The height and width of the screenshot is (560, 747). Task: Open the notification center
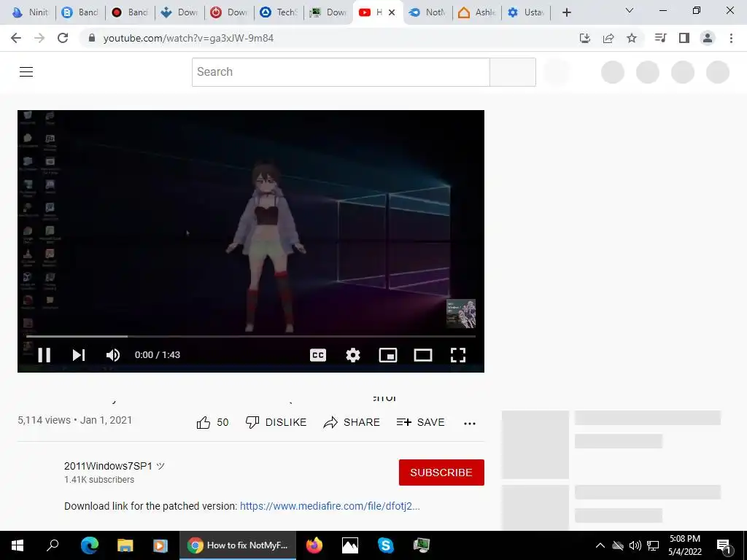(724, 545)
